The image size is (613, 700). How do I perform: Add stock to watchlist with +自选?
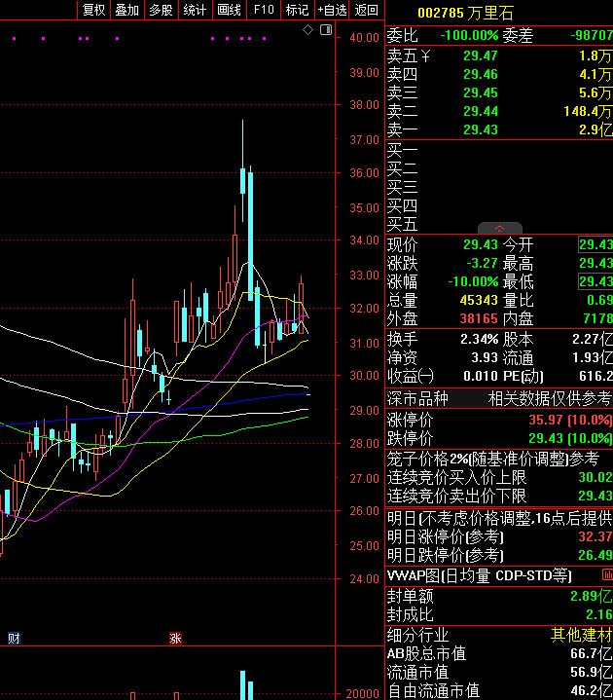pos(332,10)
